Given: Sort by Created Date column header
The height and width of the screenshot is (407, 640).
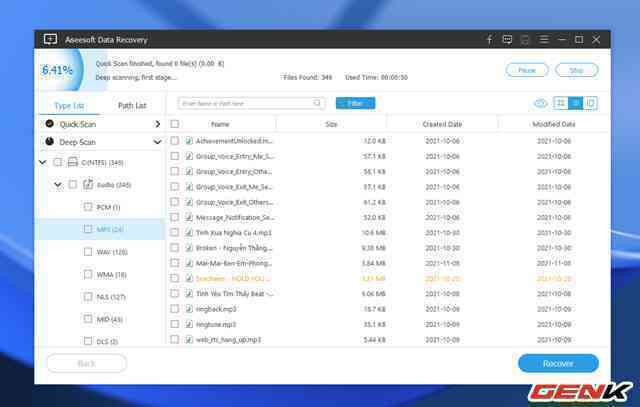Looking at the screenshot, I should coord(442,124).
